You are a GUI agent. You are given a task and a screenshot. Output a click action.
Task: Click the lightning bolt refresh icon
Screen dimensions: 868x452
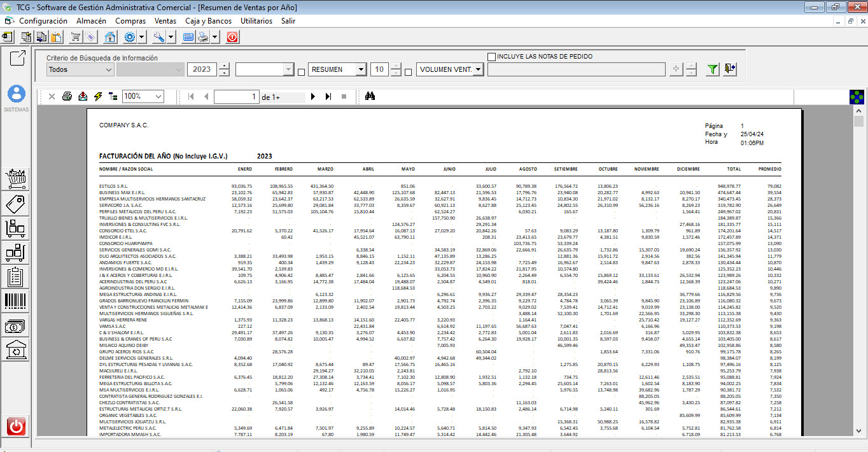point(97,97)
